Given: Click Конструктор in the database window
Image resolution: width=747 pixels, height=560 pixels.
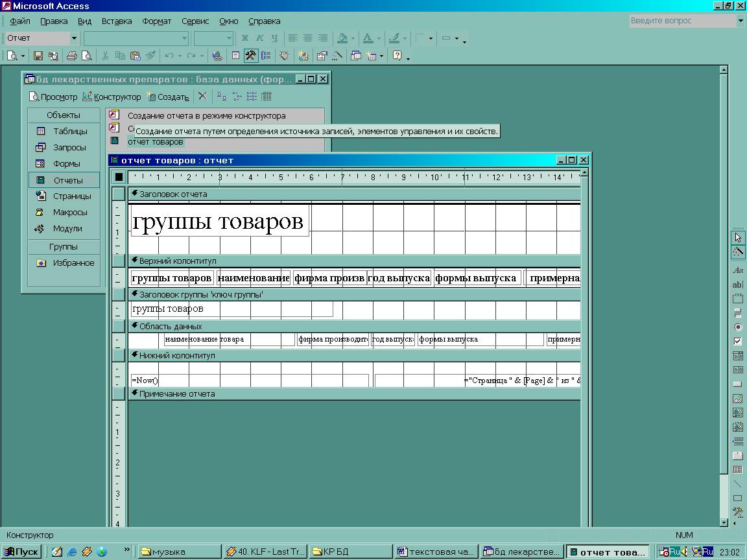Looking at the screenshot, I should point(112,97).
